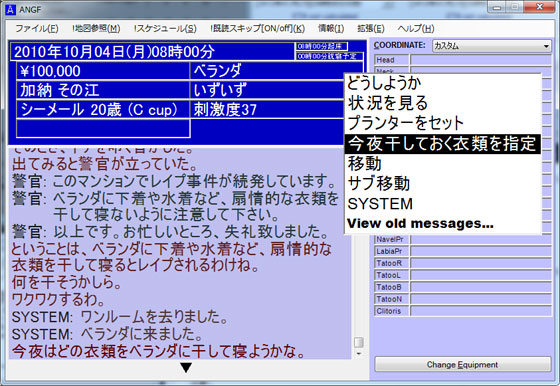Open the ファイル(F) menu
The width and height of the screenshot is (560, 386).
(37, 28)
